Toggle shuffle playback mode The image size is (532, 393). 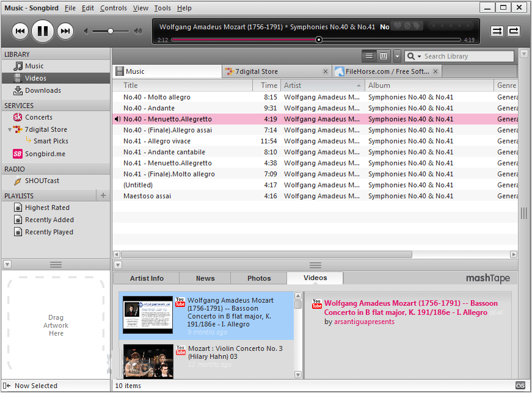click(497, 31)
